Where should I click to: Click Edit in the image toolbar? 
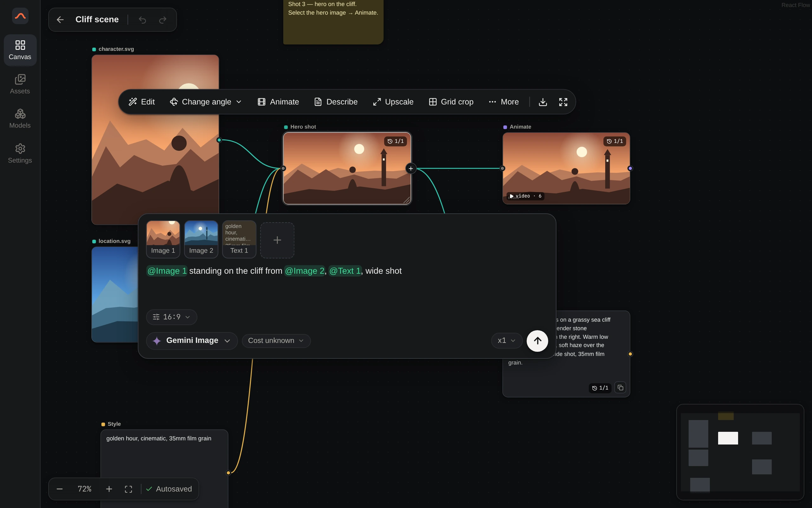(x=141, y=102)
